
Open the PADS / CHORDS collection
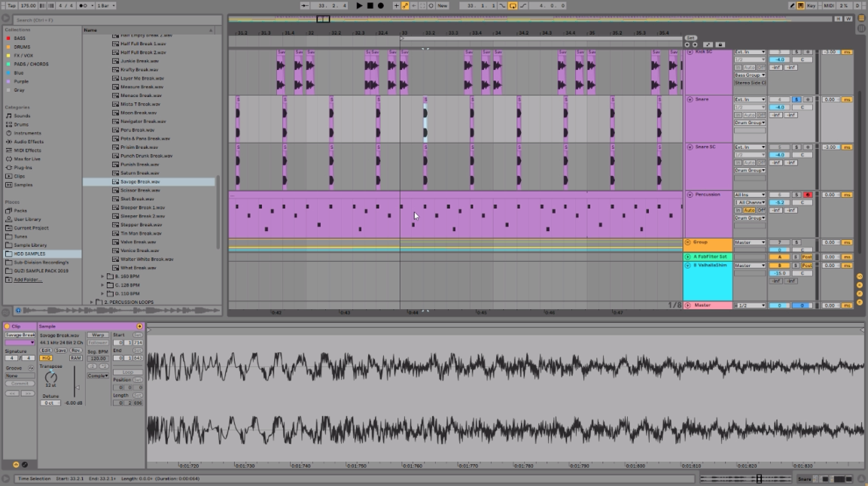click(x=31, y=64)
